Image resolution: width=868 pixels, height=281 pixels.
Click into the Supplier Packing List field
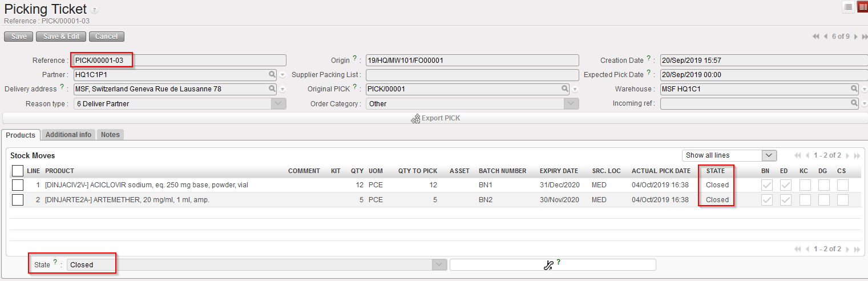pyautogui.click(x=472, y=75)
